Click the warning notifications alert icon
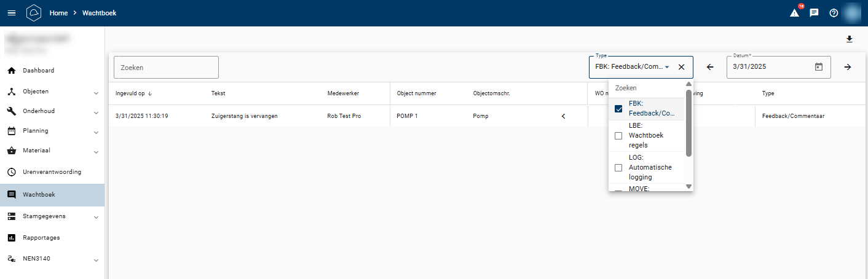The height and width of the screenshot is (279, 868). [794, 13]
